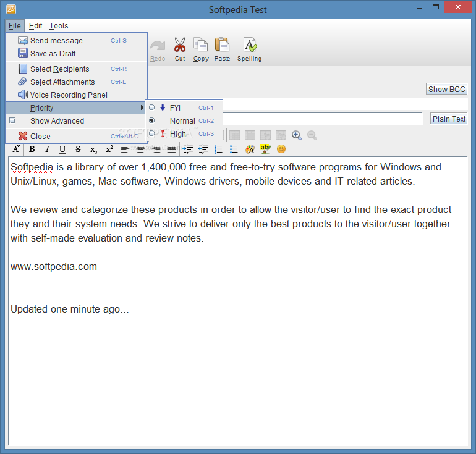Choose Close from the File menu
This screenshot has width=476, height=454.
pos(77,136)
